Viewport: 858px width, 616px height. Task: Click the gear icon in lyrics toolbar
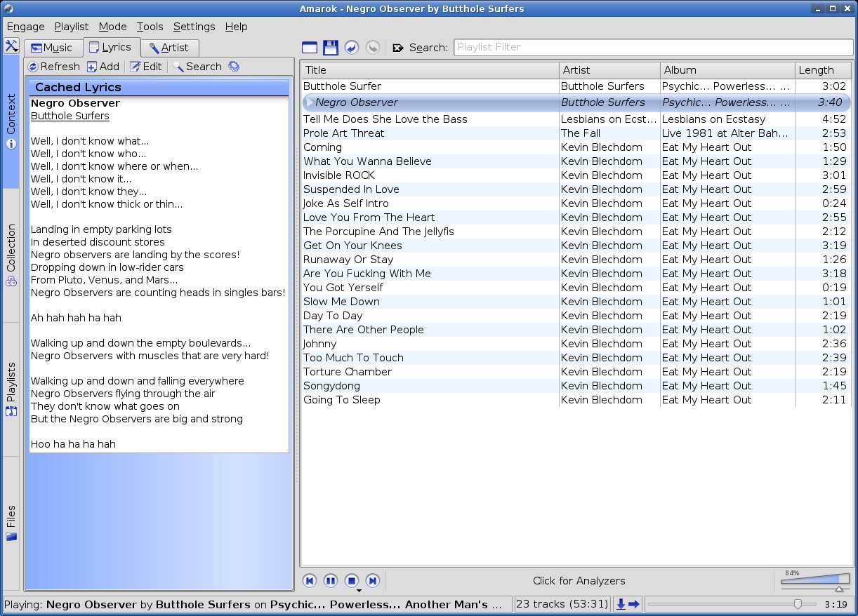(234, 67)
